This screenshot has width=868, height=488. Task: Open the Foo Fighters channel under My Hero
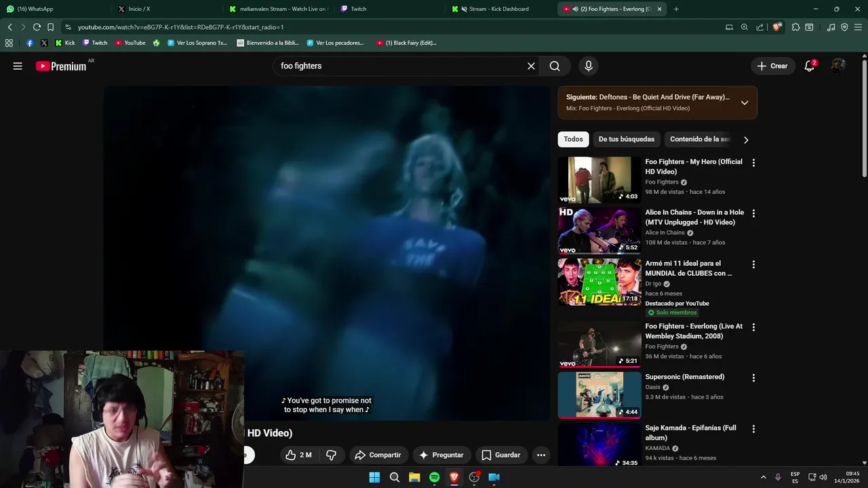pyautogui.click(x=662, y=182)
